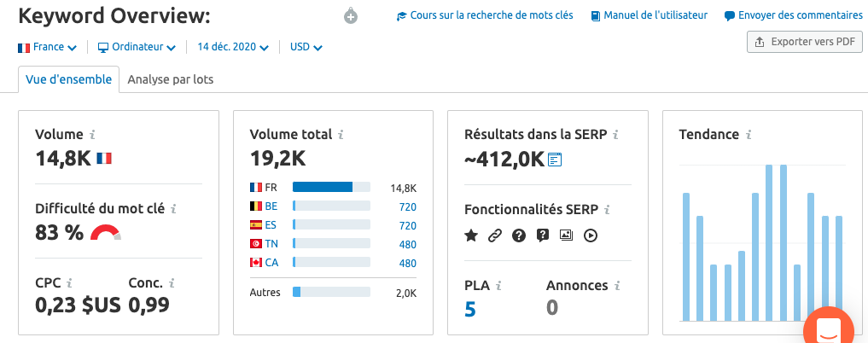Screen dimensions: 868x343
Task: Click the site links SERP feature icon
Action: coord(494,235)
